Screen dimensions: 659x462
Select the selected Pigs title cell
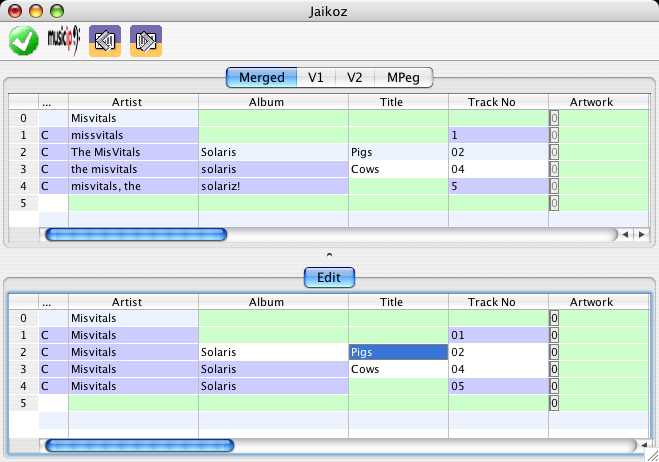398,352
